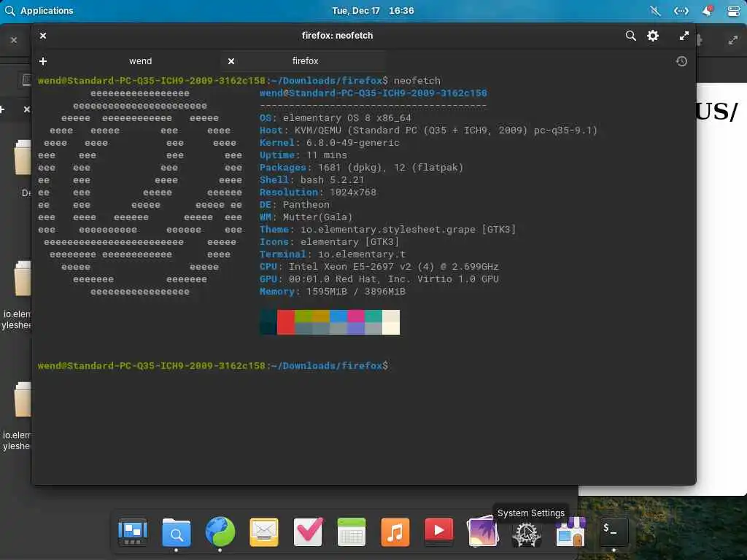Click the text 'elementary OS 8 x86_64'
Viewport: 747px width, 560px height.
click(347, 117)
